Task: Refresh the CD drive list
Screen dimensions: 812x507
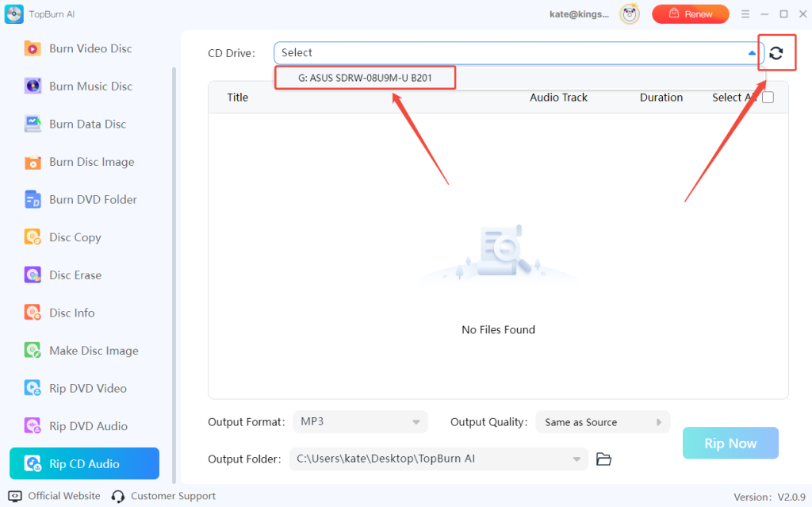Action: pos(776,52)
